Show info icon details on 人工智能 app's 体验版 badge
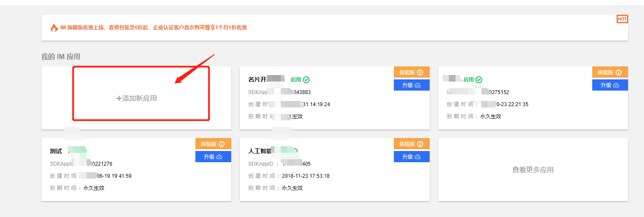644x217 pixels. point(420,144)
